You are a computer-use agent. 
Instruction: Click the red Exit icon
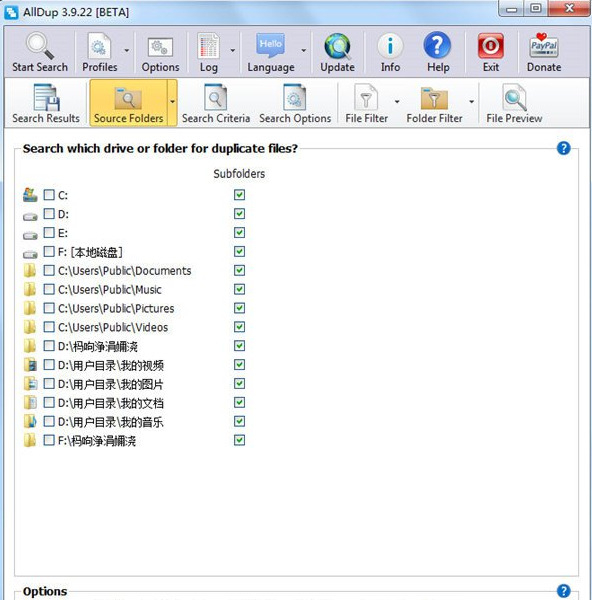point(491,46)
